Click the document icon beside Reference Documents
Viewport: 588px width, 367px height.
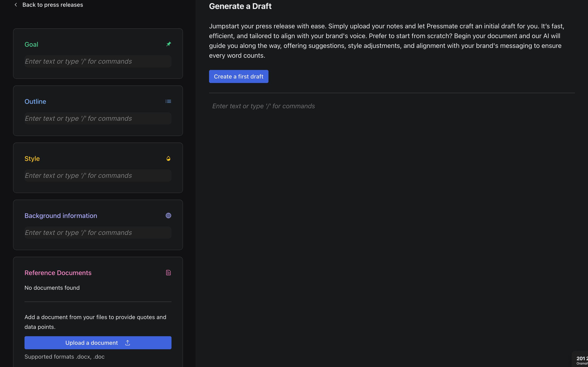pyautogui.click(x=168, y=273)
